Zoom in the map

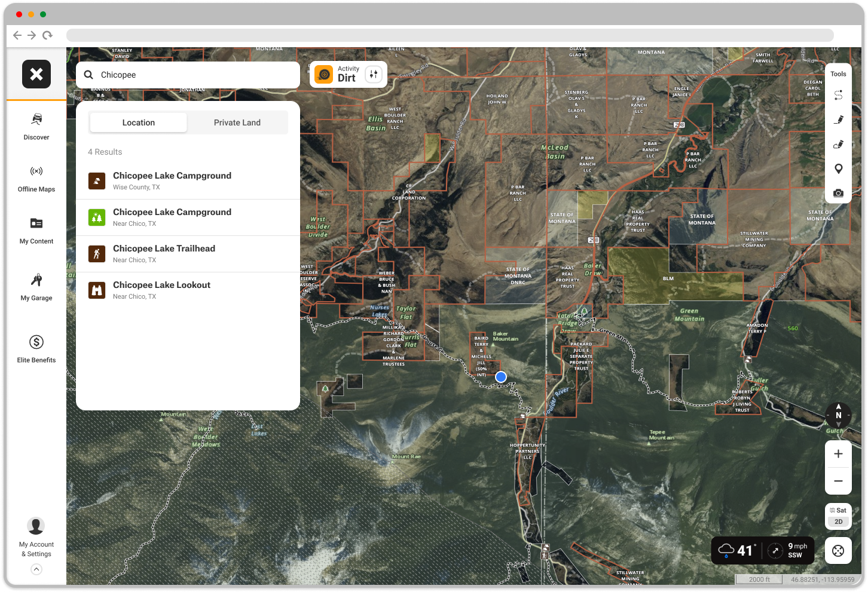838,454
